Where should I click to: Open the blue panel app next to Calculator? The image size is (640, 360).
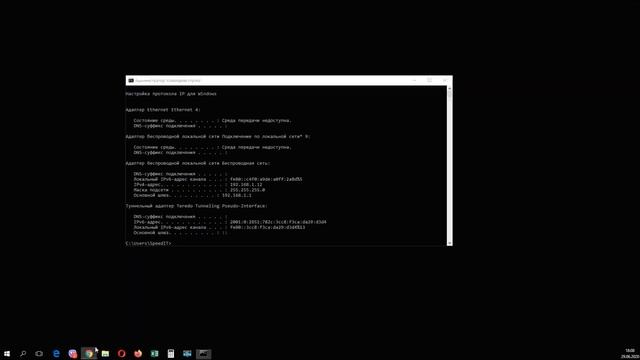coord(187,353)
